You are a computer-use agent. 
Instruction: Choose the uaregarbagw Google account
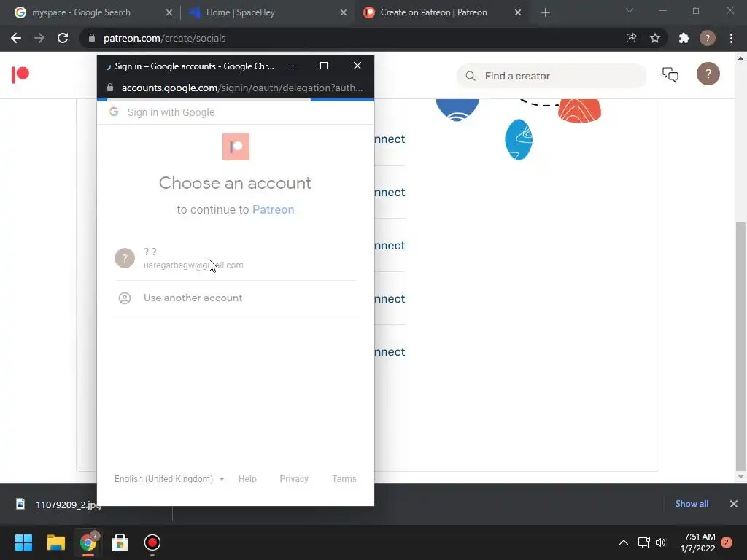pos(236,258)
